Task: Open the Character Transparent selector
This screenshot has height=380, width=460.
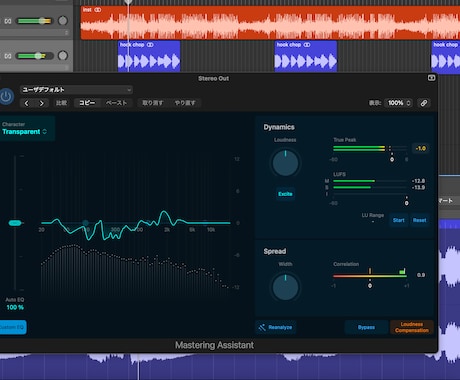Action: click(25, 132)
